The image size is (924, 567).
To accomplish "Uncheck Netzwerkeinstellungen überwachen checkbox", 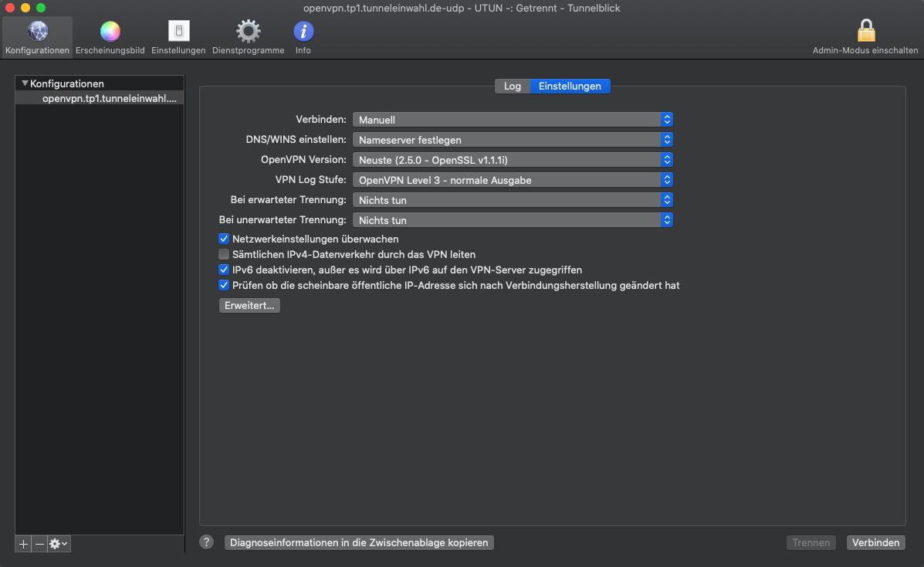I will (224, 239).
